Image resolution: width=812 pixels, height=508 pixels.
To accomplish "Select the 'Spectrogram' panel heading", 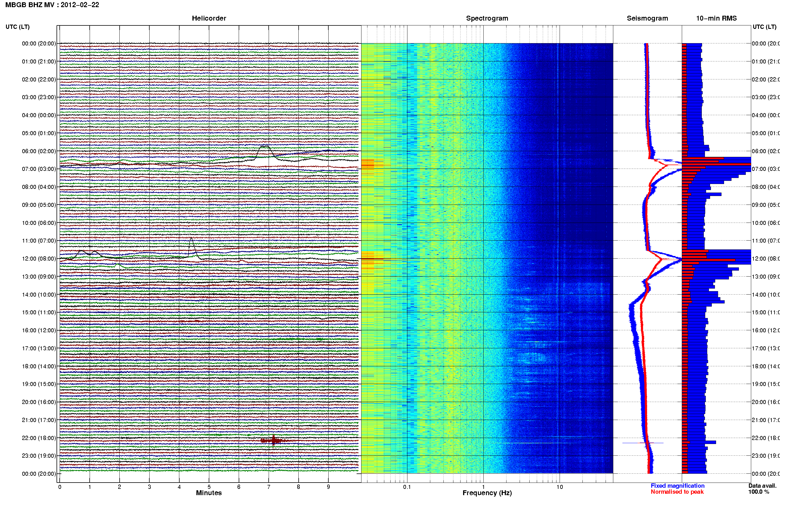I will (487, 18).
